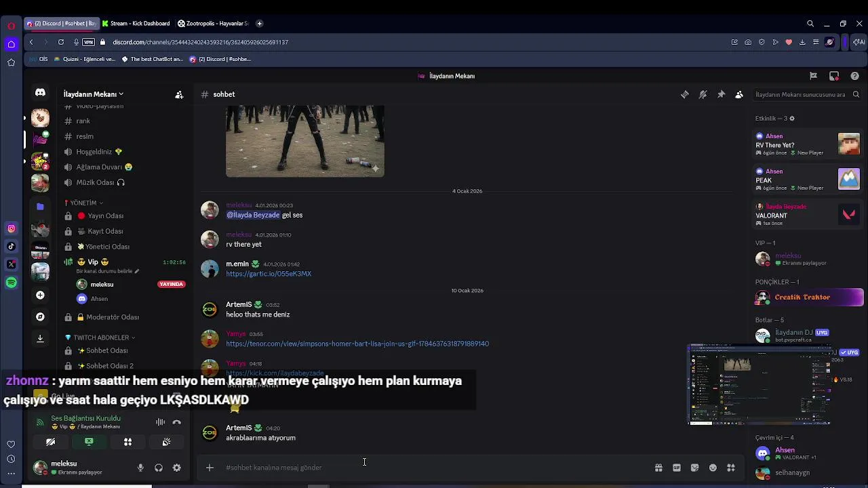Open the Threads icon in channel header
Screen dimensions: 868x488
coord(685,94)
